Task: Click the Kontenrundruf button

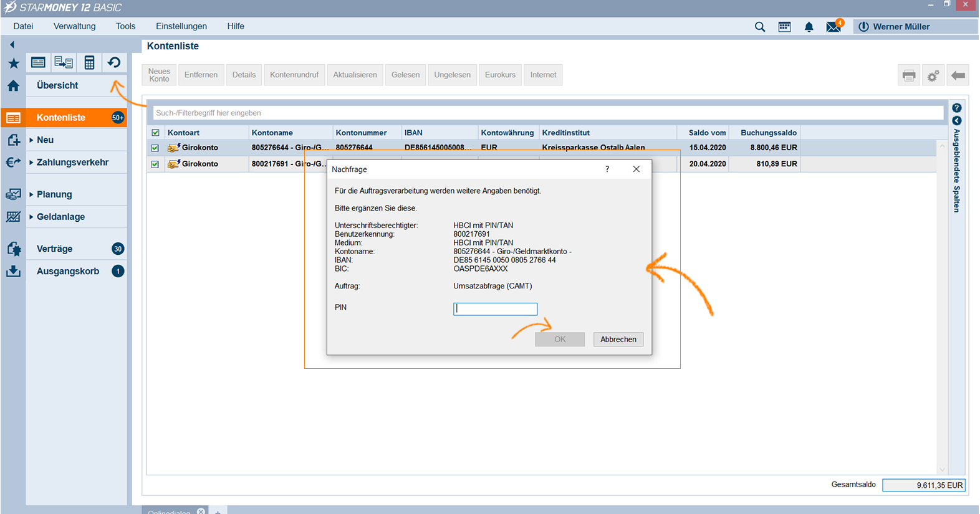Action: pyautogui.click(x=294, y=75)
